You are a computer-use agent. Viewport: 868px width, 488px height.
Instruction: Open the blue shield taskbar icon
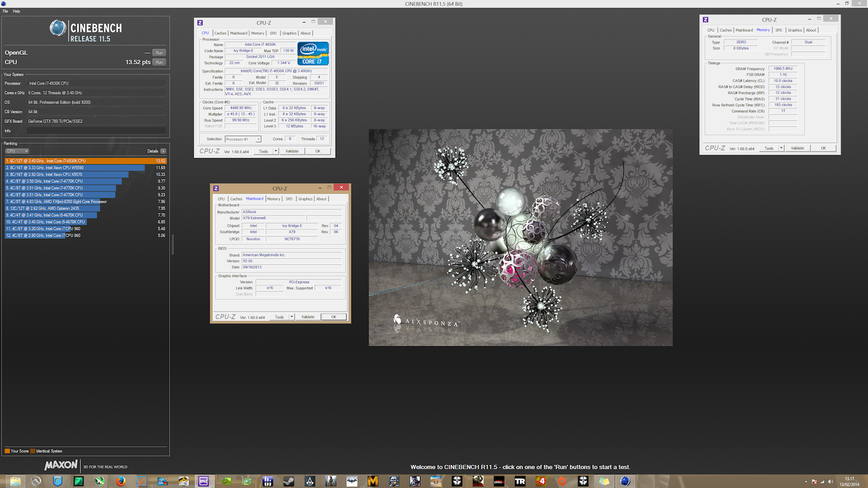tap(57, 481)
